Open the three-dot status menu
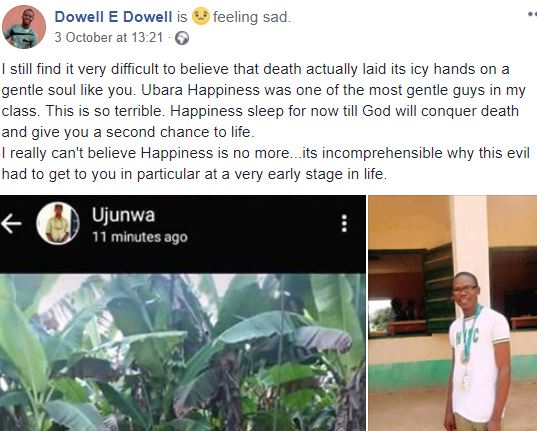This screenshot has height=431, width=537. coord(344,223)
